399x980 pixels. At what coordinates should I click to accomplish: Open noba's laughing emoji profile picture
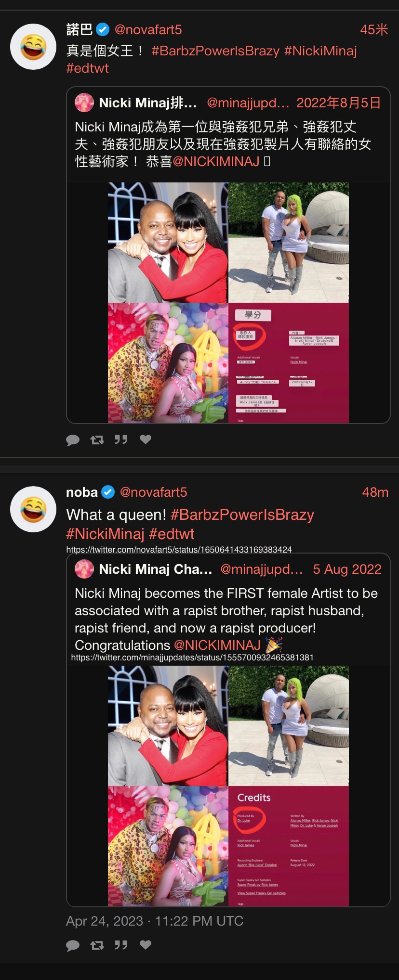[33, 509]
